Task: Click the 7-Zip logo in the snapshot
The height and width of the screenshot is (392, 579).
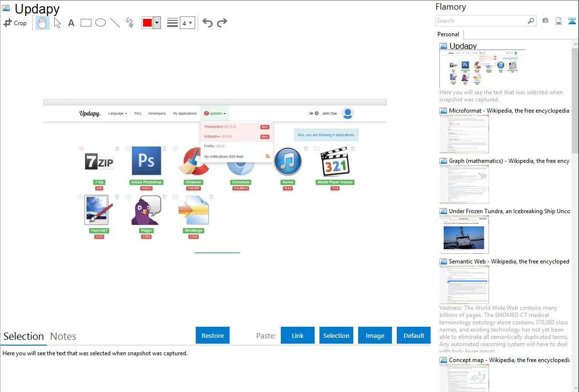Action: (99, 162)
